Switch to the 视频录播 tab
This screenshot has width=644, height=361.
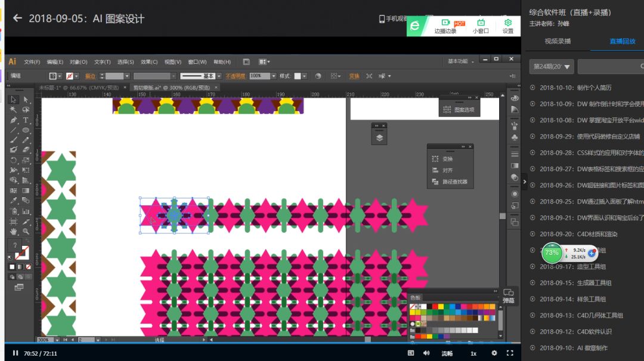[x=557, y=41]
